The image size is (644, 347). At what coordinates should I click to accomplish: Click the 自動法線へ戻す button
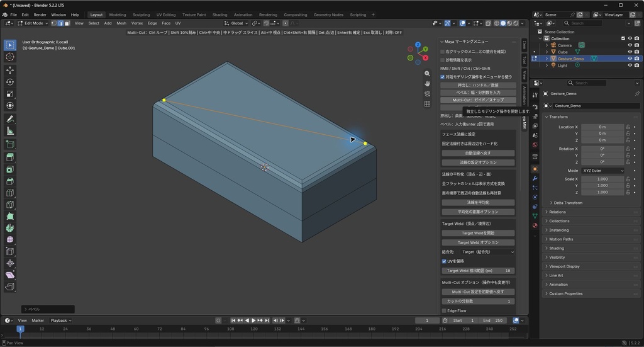[478, 153]
